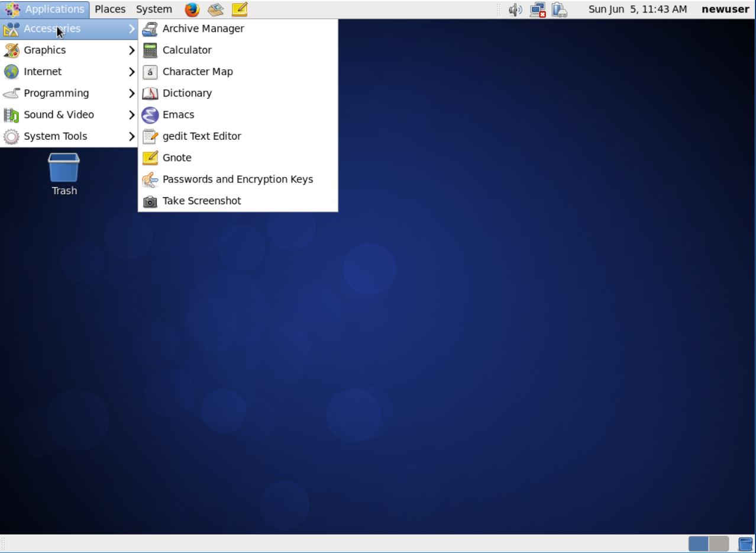The height and width of the screenshot is (553, 756).
Task: Click the Emacs purple icon
Action: [150, 115]
